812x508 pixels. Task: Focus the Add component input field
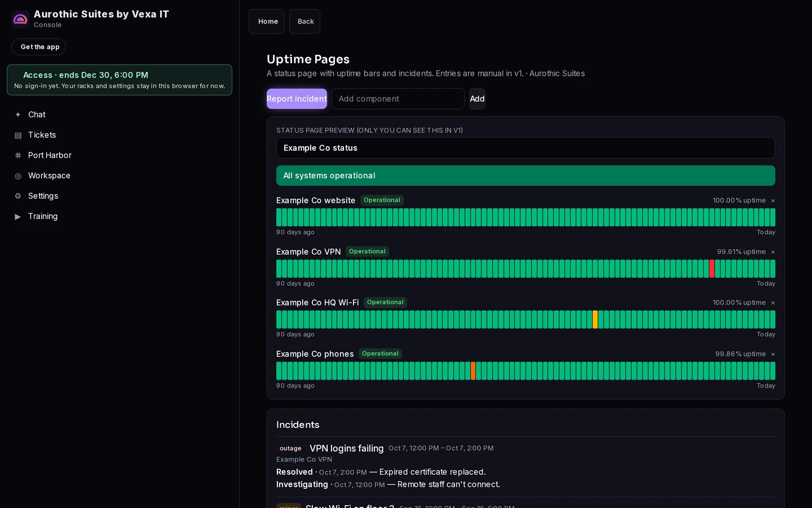[x=398, y=99]
